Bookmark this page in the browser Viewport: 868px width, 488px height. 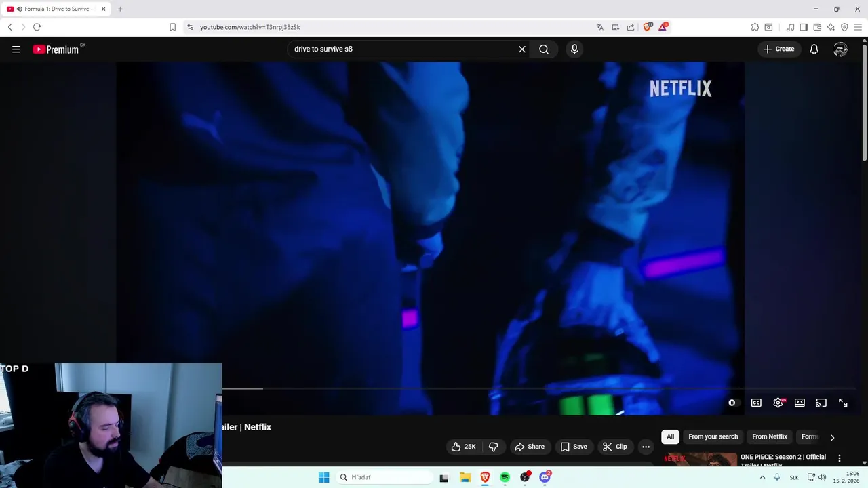click(172, 27)
